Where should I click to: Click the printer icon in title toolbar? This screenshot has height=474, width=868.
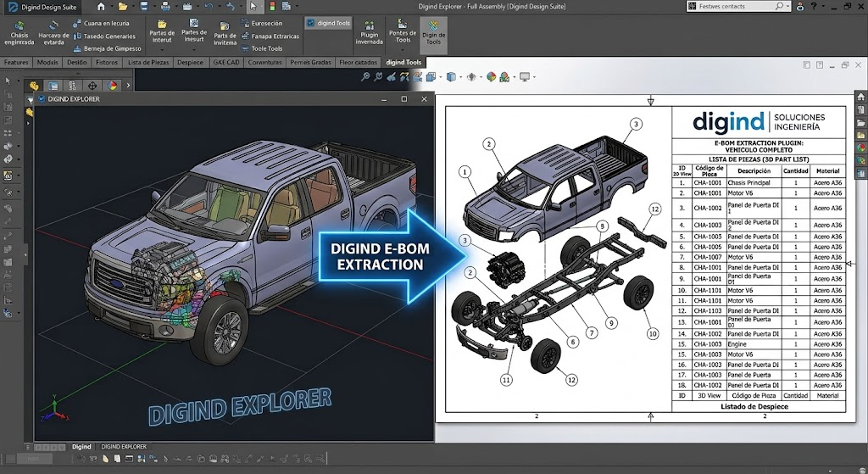pos(165,7)
